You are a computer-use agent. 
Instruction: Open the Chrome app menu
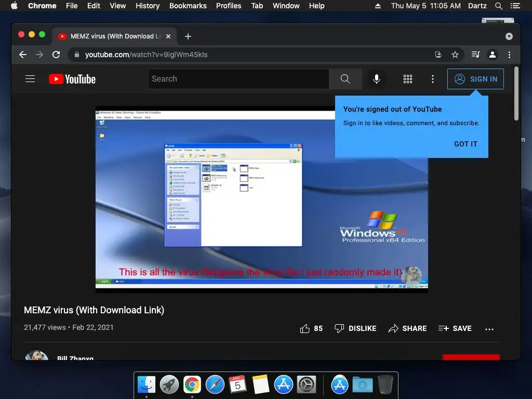[x=42, y=6]
